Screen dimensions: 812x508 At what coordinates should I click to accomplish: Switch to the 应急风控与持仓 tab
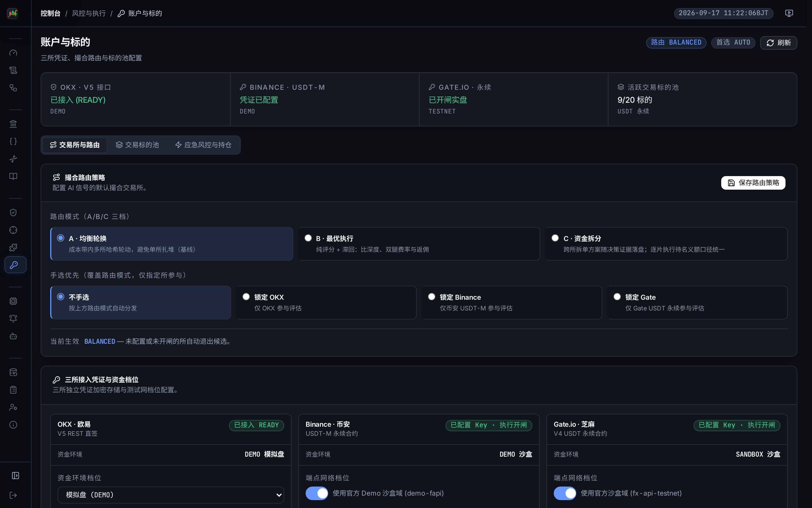pyautogui.click(x=203, y=145)
